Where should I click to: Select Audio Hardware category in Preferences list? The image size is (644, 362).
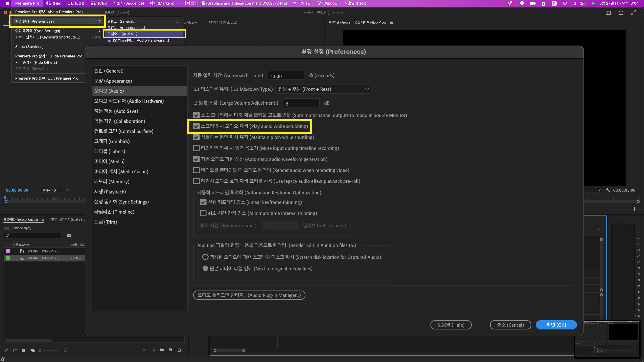[x=139, y=101]
